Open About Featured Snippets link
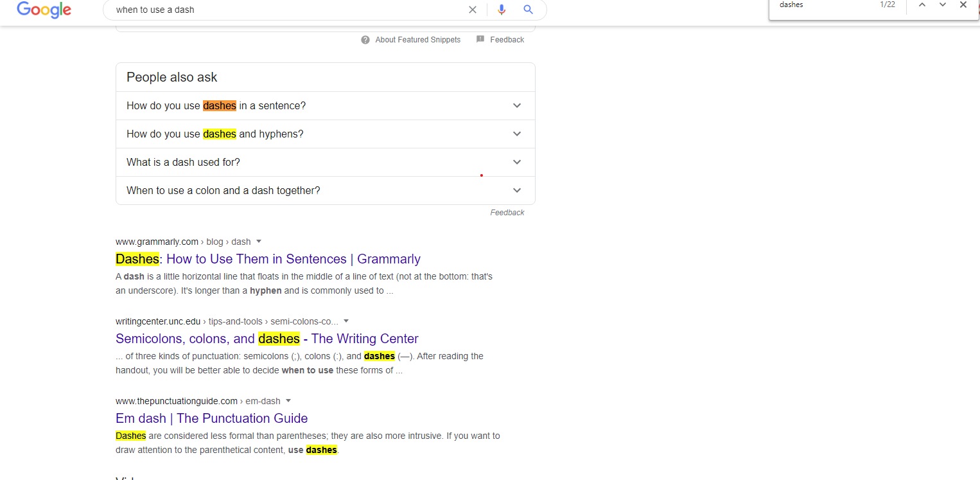Viewport: 980px width, 480px height. click(x=418, y=40)
